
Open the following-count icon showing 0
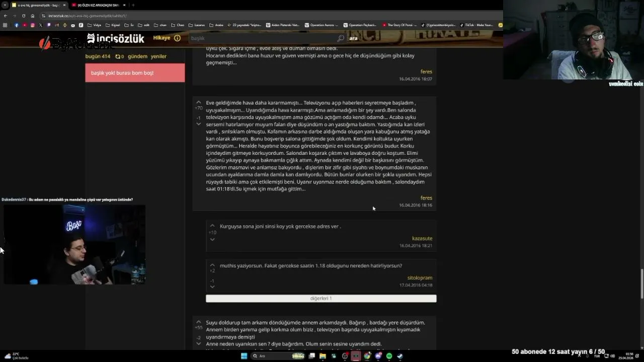click(119, 56)
